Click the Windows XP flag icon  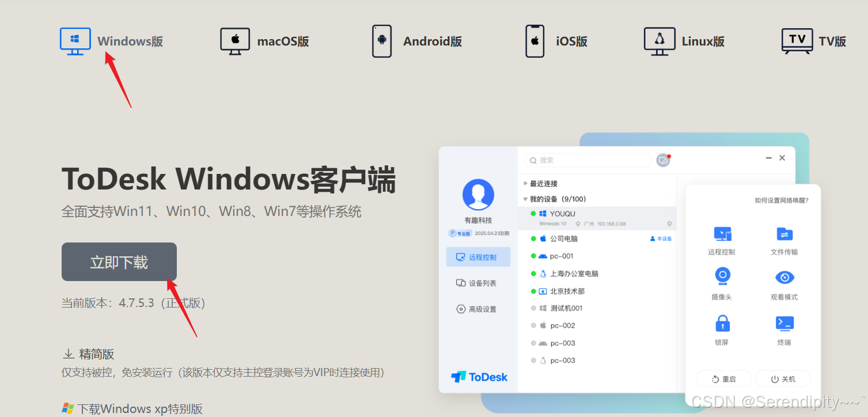click(68, 409)
